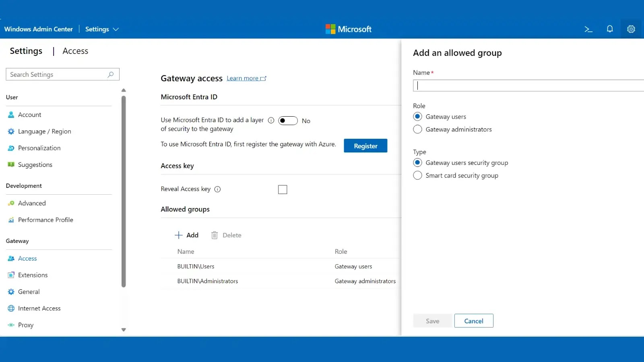Open the Gateway access Learn more link
Viewport: 644px width, 362px height.
click(243, 78)
